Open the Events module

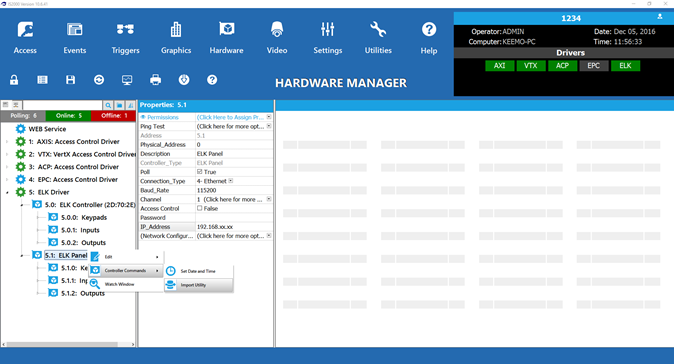[74, 38]
